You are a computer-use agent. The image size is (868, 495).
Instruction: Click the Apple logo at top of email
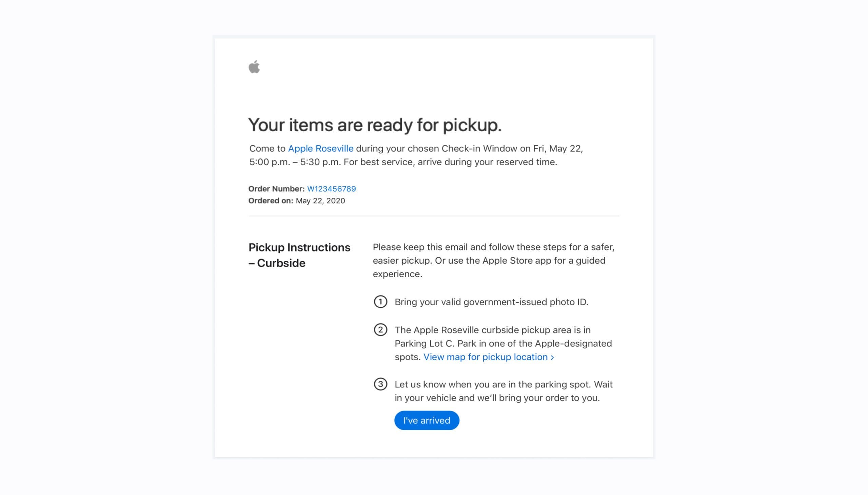click(x=254, y=66)
